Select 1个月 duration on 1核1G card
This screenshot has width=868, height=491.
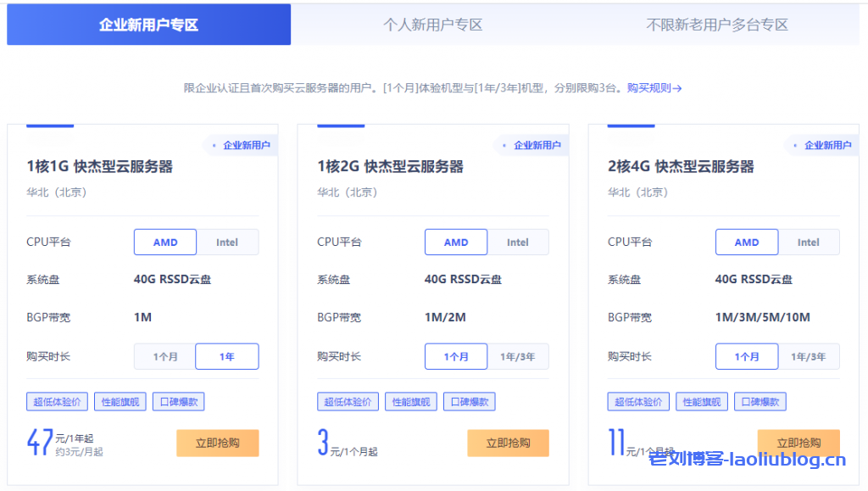point(164,356)
